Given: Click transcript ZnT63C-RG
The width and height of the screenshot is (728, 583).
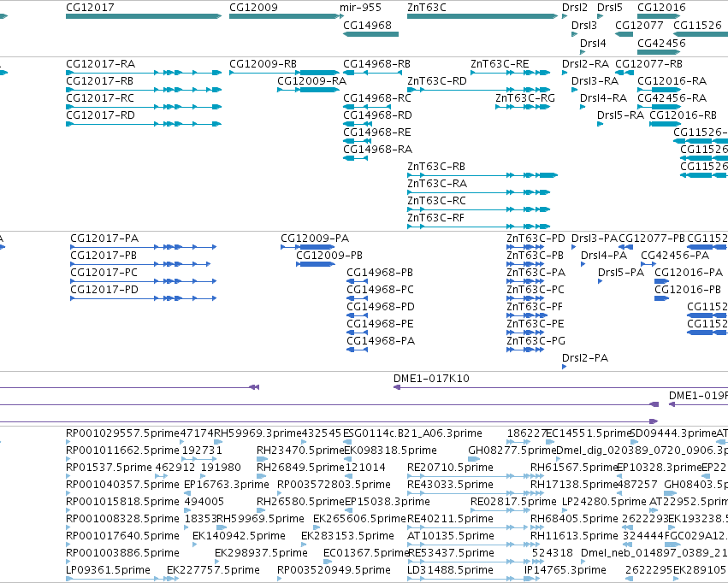Looking at the screenshot, I should (x=525, y=97).
